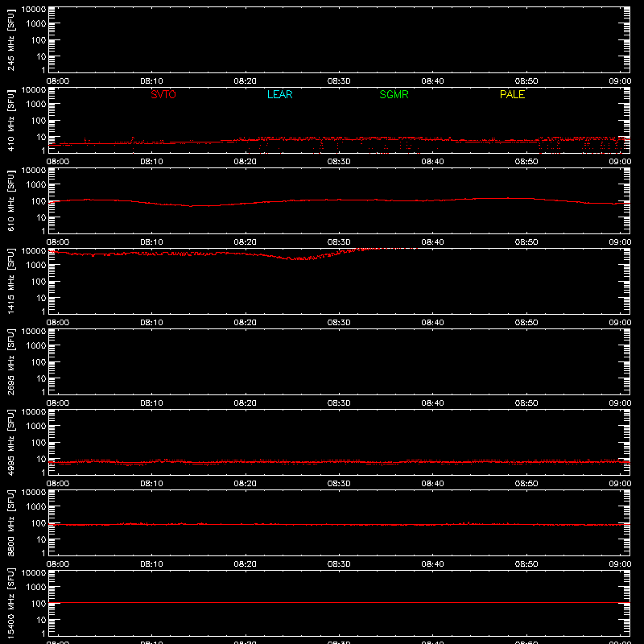Click 08:20 tick under 4995 MHz panel
This screenshot has width=644, height=644.
tap(246, 484)
